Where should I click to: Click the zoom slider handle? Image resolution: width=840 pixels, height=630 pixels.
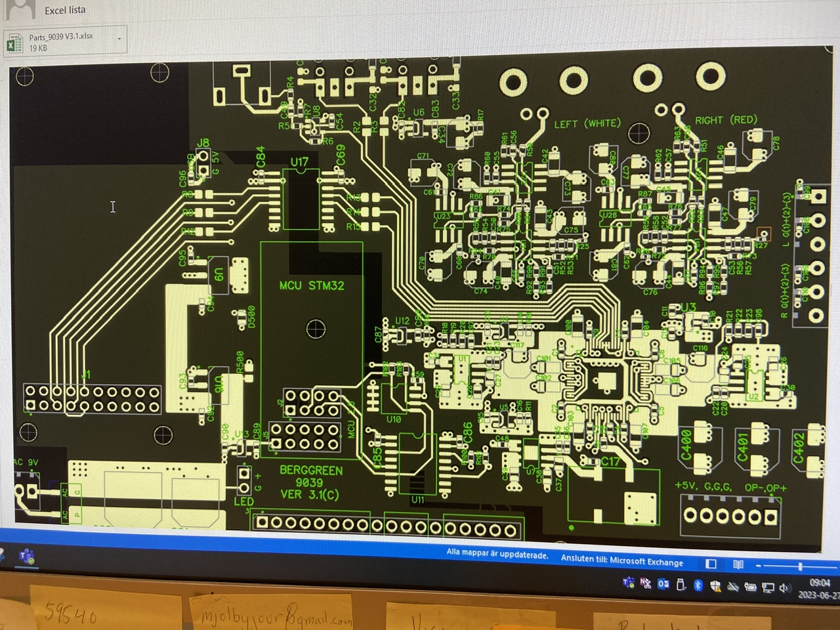[x=800, y=566]
